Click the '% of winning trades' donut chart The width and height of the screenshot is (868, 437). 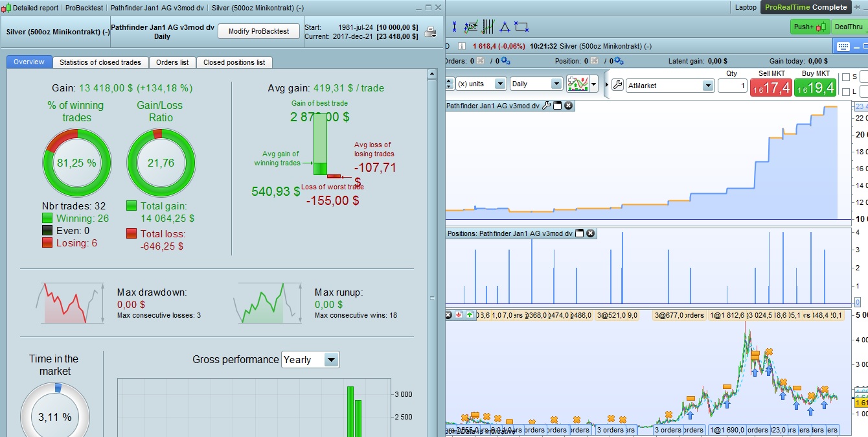(77, 163)
